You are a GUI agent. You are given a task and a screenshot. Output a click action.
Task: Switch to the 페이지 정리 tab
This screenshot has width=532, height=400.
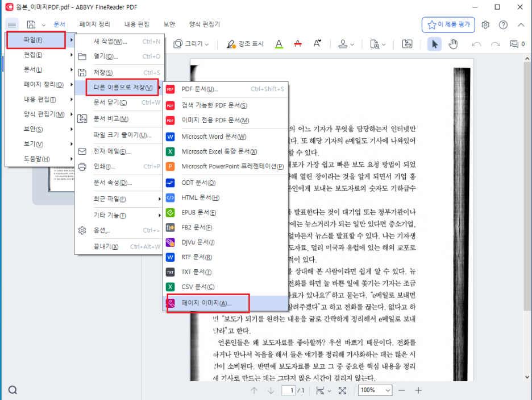[95, 24]
